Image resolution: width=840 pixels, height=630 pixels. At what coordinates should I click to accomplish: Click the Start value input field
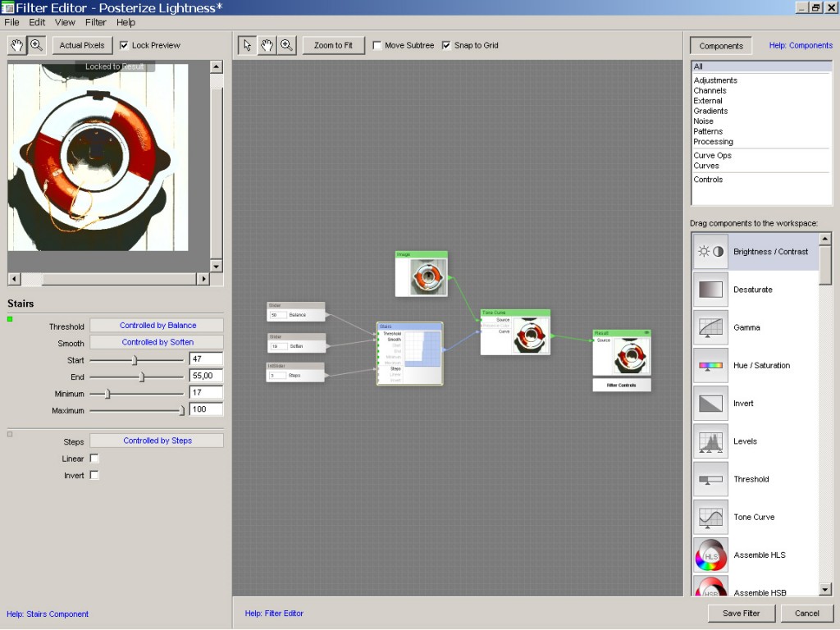[x=206, y=359]
